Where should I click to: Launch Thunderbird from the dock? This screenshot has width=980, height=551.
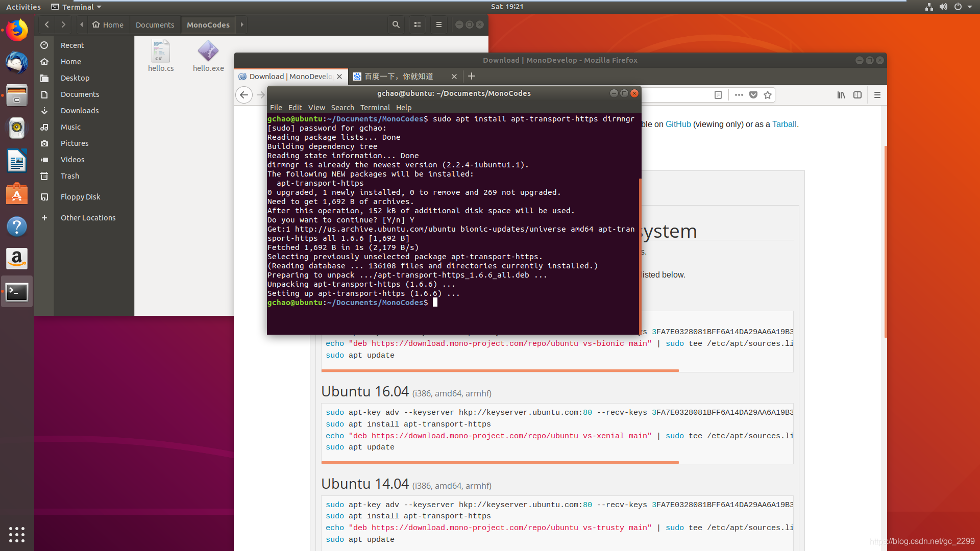pos(17,63)
